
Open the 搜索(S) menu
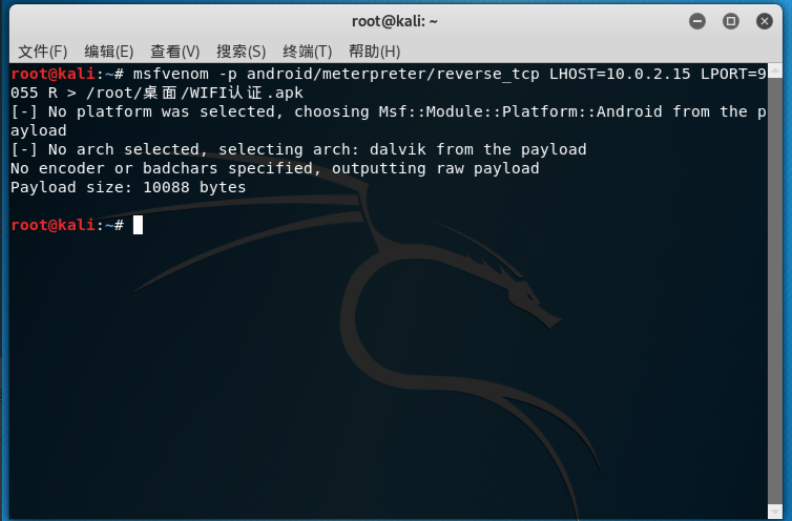click(241, 51)
